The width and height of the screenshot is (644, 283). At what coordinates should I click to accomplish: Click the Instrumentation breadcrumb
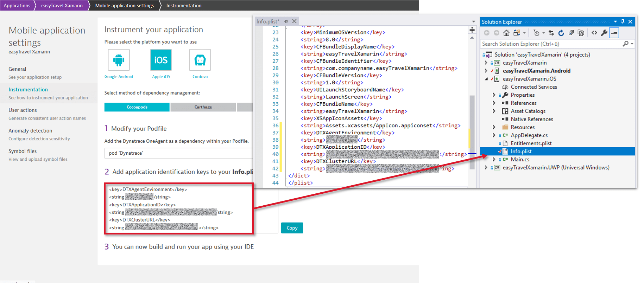coord(184,5)
